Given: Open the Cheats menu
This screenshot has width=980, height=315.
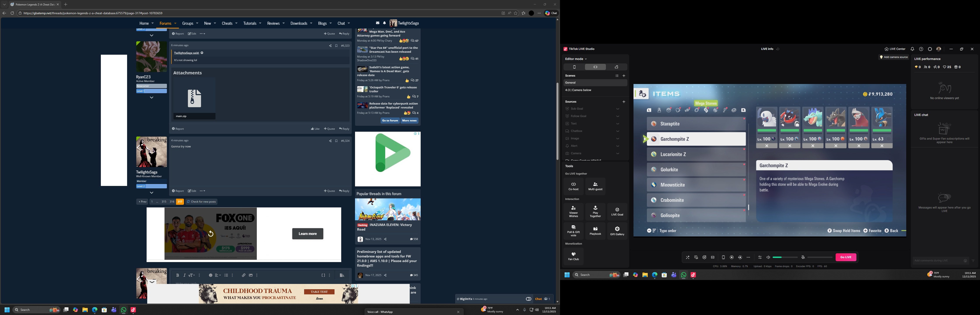Looking at the screenshot, I should point(227,23).
